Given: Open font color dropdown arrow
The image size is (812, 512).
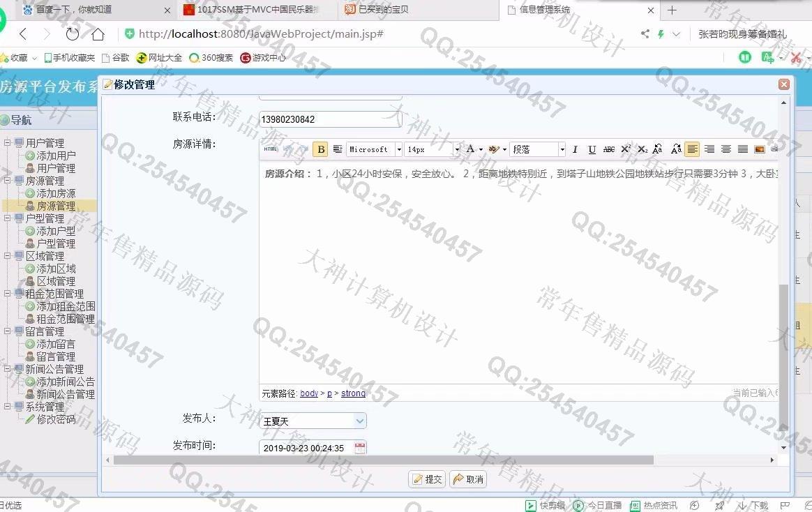Looking at the screenshot, I should pyautogui.click(x=481, y=149).
